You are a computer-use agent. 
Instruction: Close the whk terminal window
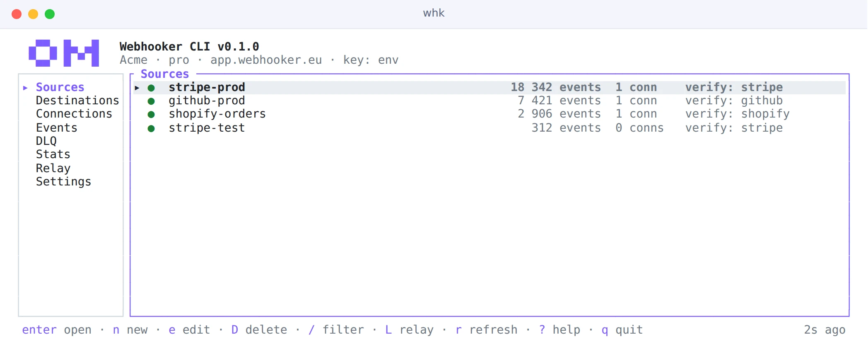17,14
